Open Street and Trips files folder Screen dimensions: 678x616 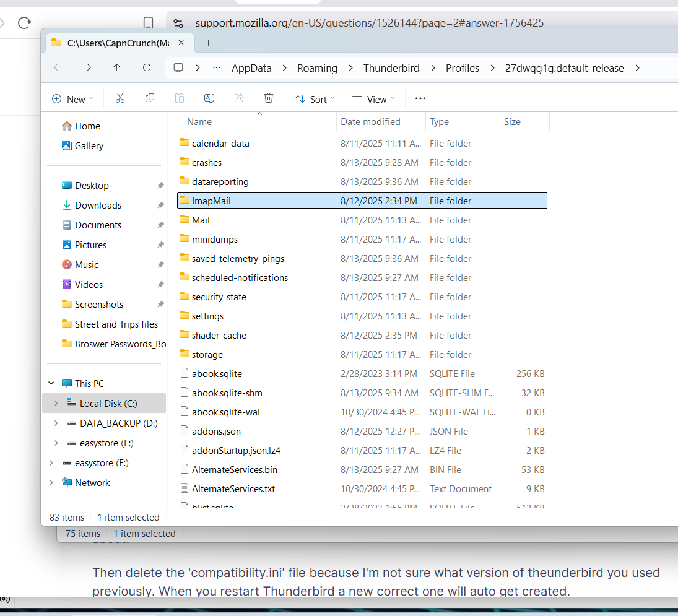pyautogui.click(x=116, y=324)
